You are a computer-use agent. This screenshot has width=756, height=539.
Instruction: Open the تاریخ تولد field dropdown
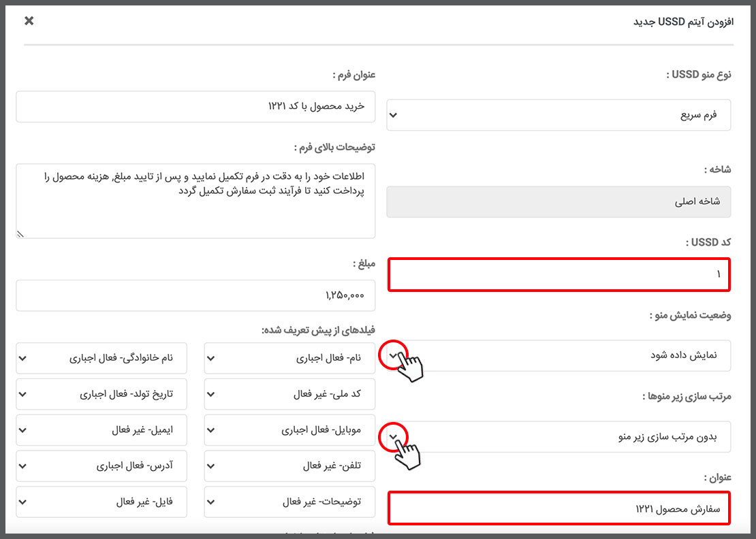click(101, 394)
